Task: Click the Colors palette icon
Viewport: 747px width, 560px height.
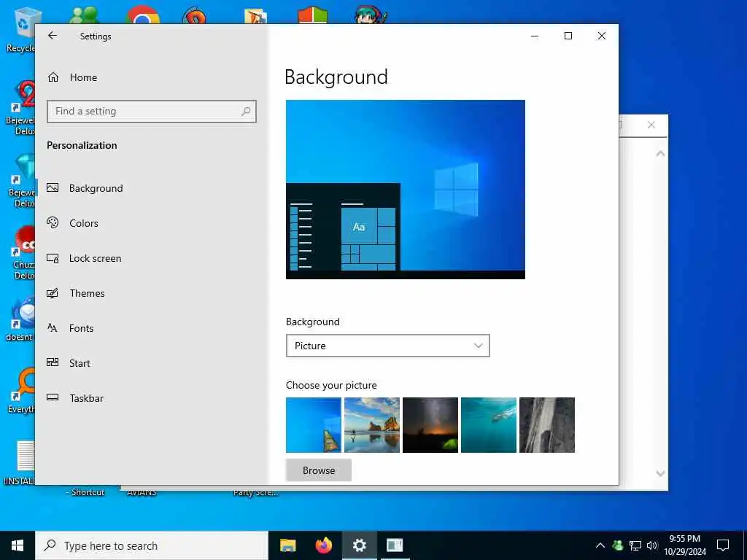Action: pos(53,222)
